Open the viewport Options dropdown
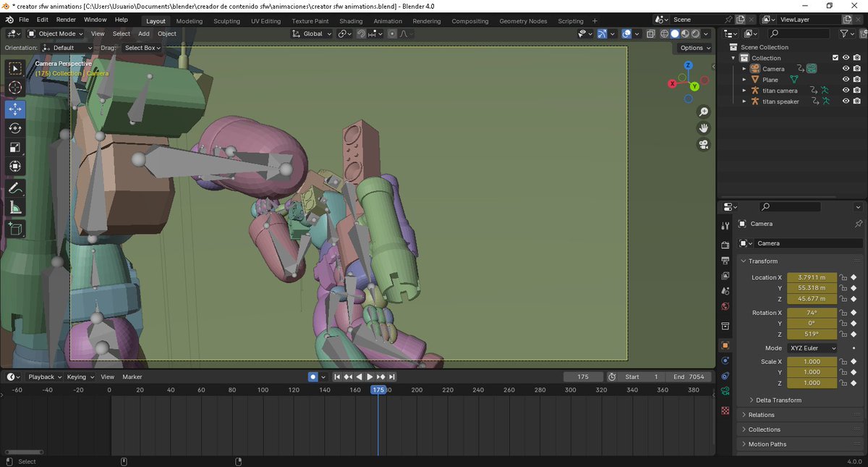Screen dimensions: 868x467 tap(695, 48)
